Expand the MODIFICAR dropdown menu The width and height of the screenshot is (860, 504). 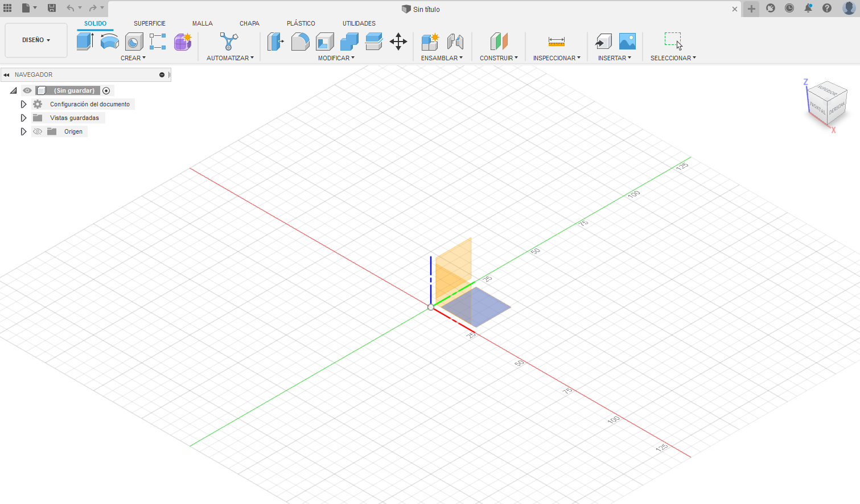(336, 58)
